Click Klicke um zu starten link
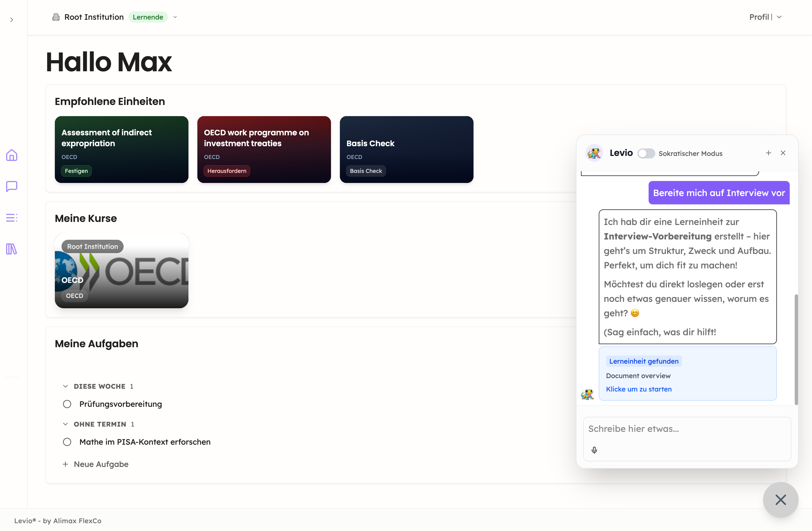 639,389
